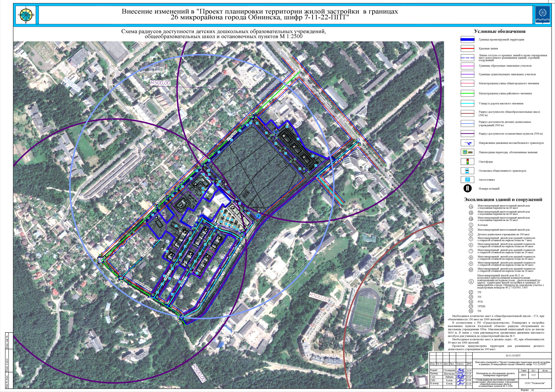Click the cyan local roads legend swatch
Screen dimensions: 555x392
tap(467, 103)
